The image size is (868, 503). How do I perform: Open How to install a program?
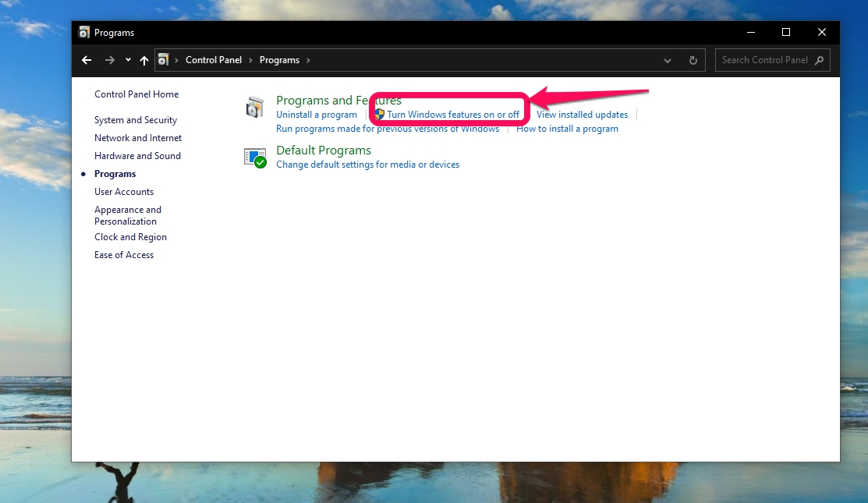(568, 129)
